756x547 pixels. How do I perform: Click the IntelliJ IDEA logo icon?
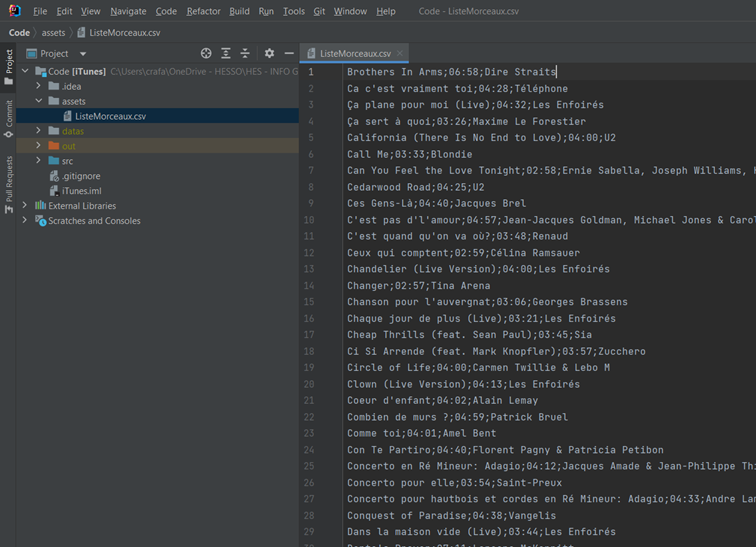point(14,10)
